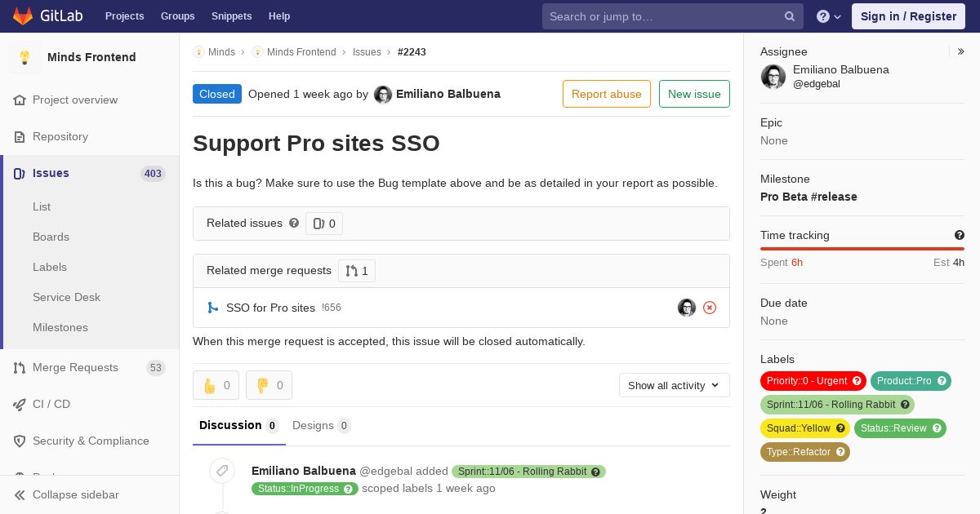Open the Help dropdown menu in navbar
Image resolution: width=980 pixels, height=514 pixels.
(x=829, y=16)
